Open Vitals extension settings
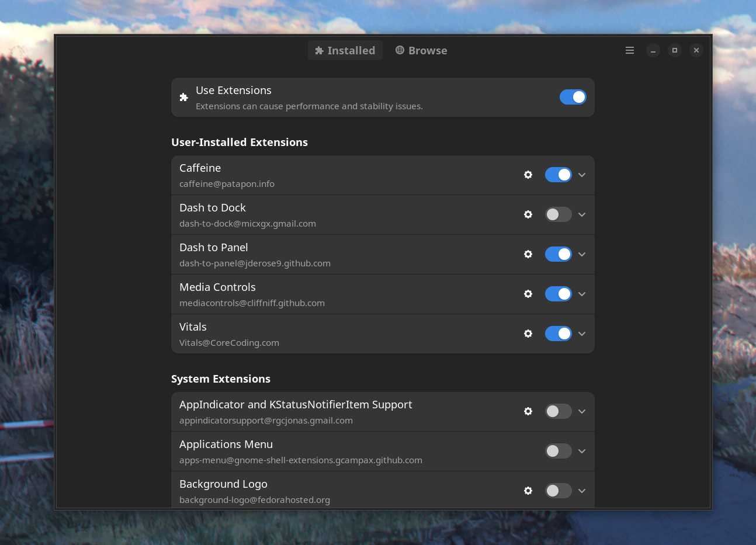The image size is (756, 545). pyautogui.click(x=528, y=334)
